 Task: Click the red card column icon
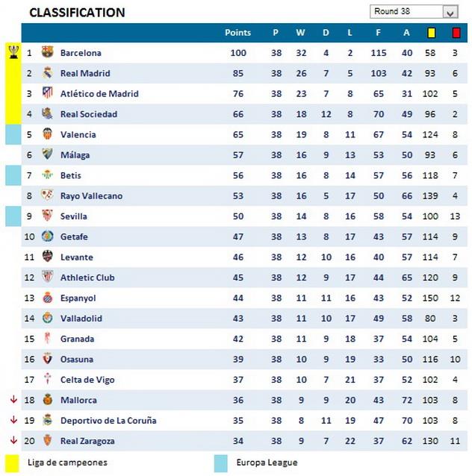[456, 33]
